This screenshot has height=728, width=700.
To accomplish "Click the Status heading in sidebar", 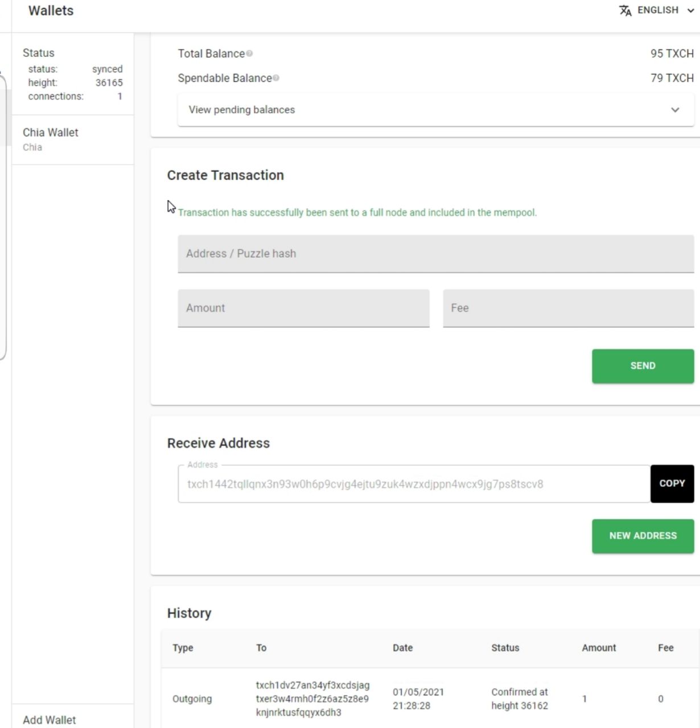I will click(39, 53).
